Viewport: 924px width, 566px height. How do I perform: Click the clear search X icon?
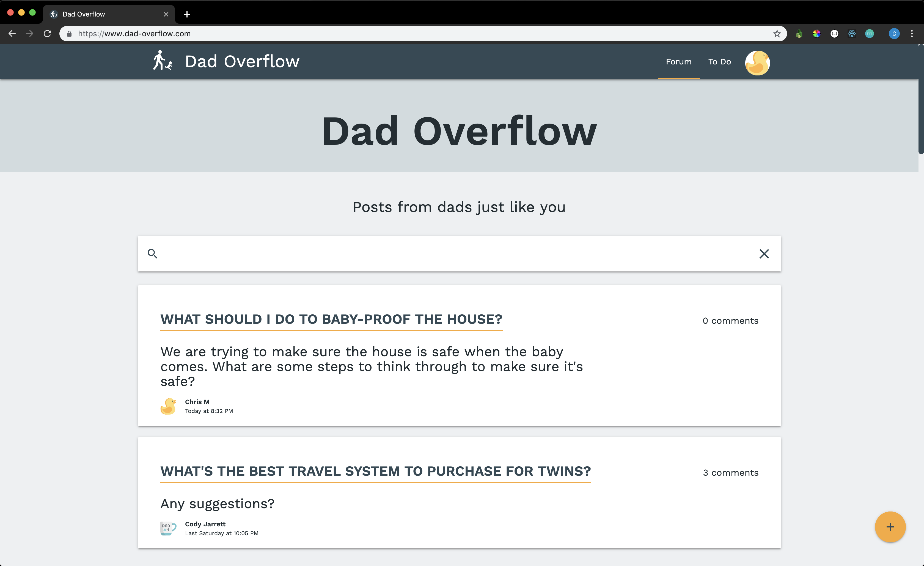tap(764, 253)
